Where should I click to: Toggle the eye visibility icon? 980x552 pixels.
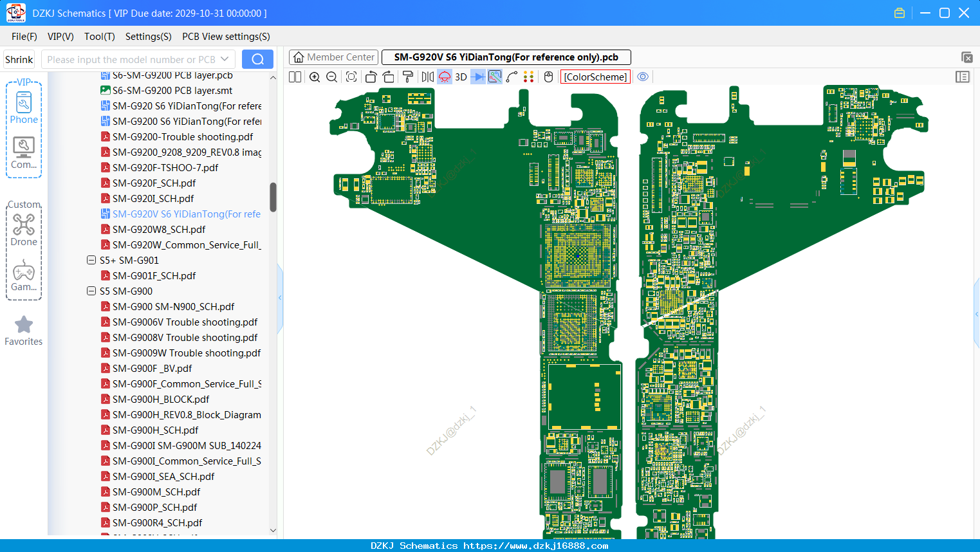point(643,77)
